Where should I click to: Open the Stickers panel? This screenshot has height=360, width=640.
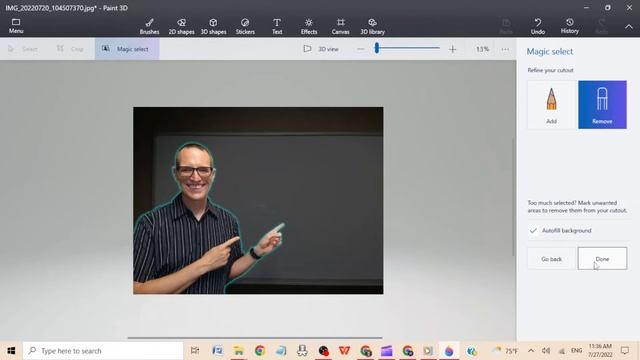(245, 26)
